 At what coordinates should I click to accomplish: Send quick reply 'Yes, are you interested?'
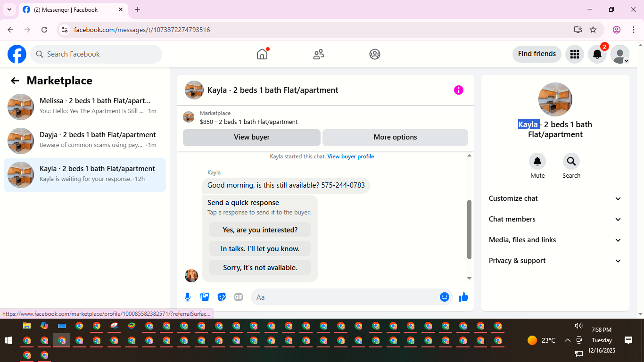pyautogui.click(x=260, y=230)
